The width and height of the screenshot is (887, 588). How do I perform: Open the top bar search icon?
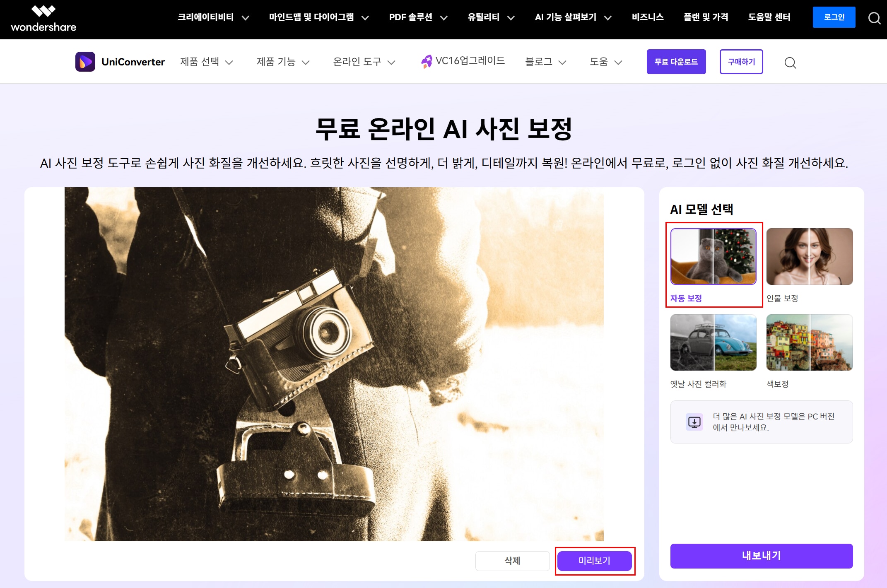coord(874,18)
